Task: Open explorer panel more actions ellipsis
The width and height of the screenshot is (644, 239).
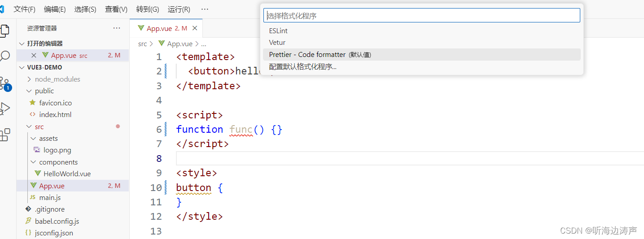Action: [x=117, y=28]
